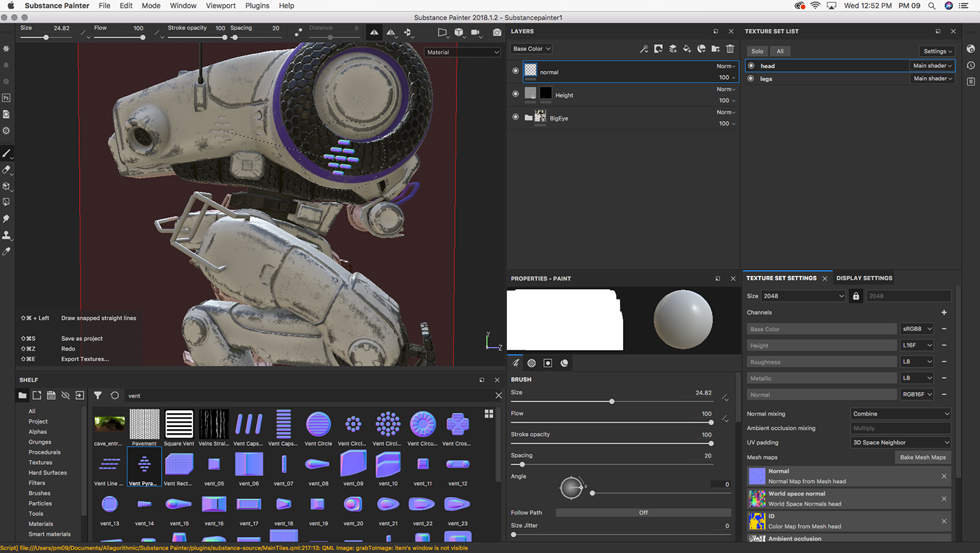
Task: Open the Normal mixing Combine dropdown
Action: 900,414
